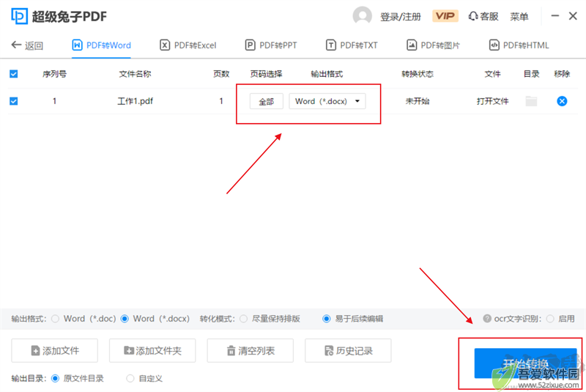
Task: Select bottom Word (*.docx) radio button
Action: coord(125,319)
